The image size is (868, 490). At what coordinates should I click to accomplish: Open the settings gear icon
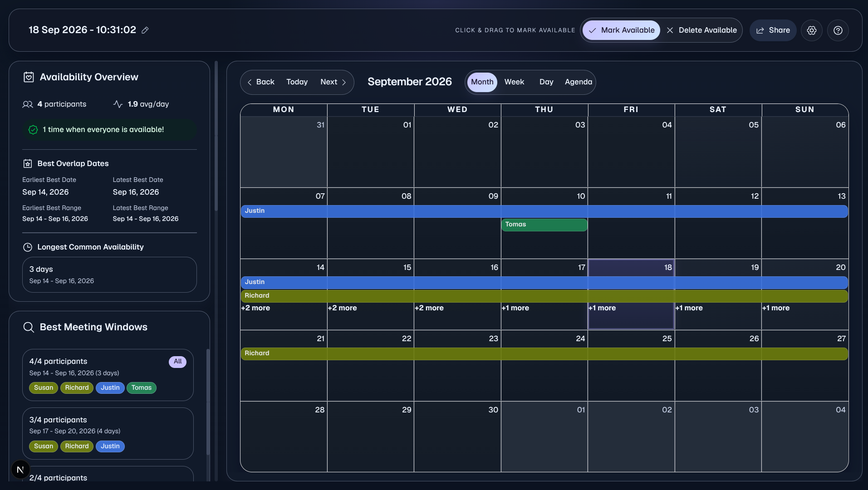[812, 30]
